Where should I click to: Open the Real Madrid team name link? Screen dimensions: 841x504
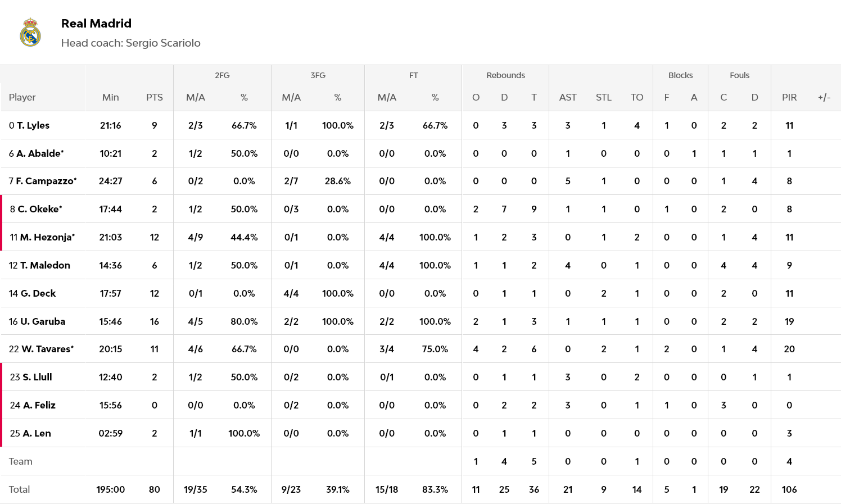click(x=96, y=24)
